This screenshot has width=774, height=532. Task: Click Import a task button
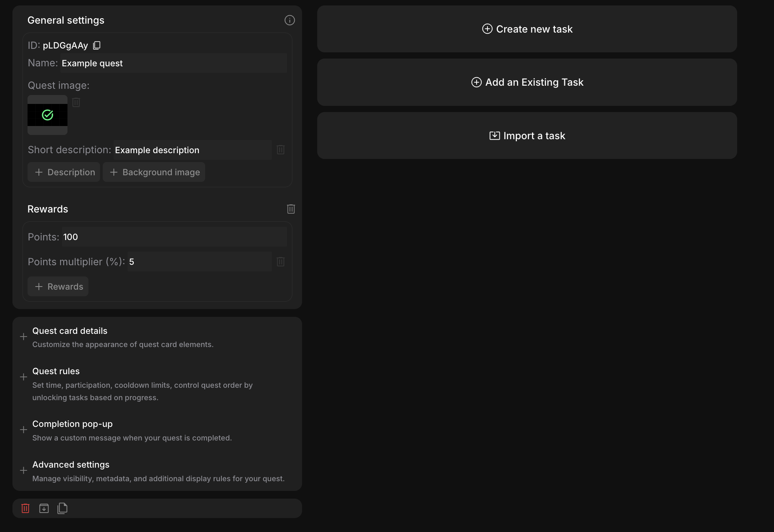(527, 136)
